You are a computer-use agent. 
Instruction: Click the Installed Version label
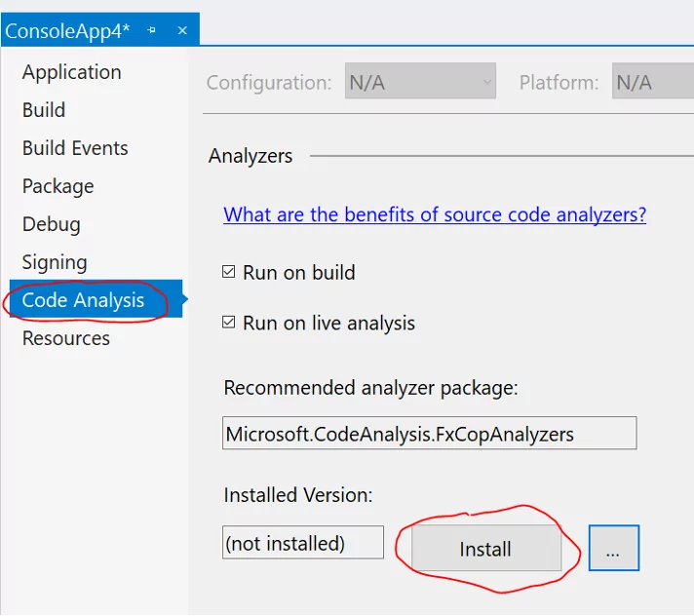coord(298,495)
